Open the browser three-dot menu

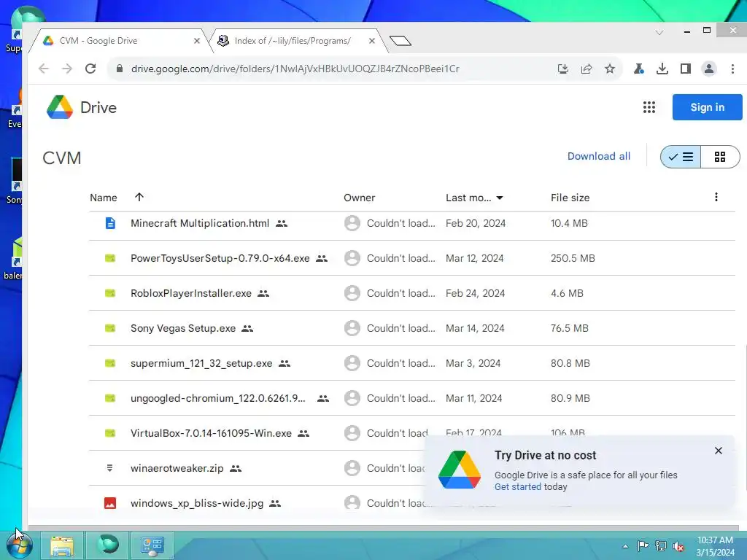(x=732, y=69)
